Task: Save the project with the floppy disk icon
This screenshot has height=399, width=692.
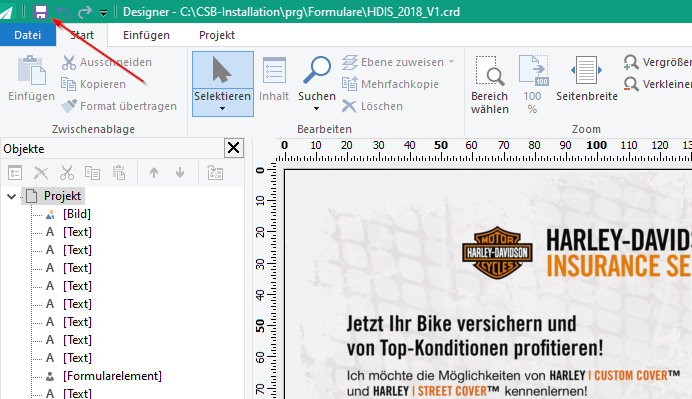Action: [41, 12]
